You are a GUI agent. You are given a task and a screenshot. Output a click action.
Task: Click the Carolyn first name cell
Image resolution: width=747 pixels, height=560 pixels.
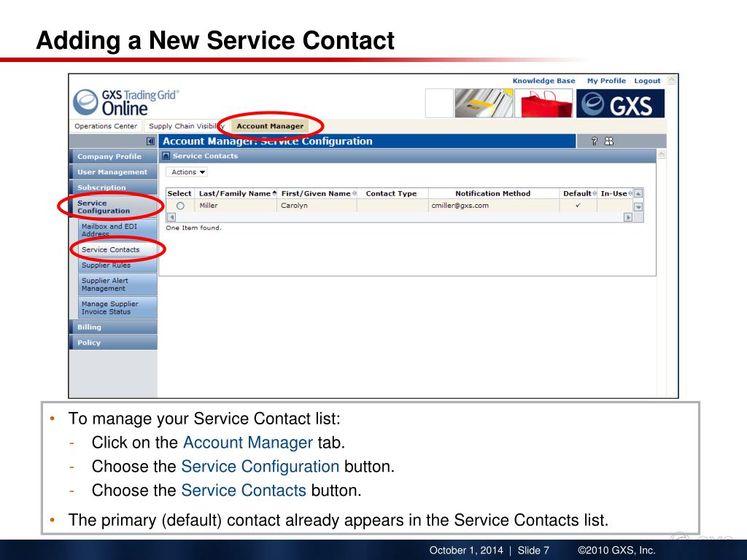click(317, 206)
